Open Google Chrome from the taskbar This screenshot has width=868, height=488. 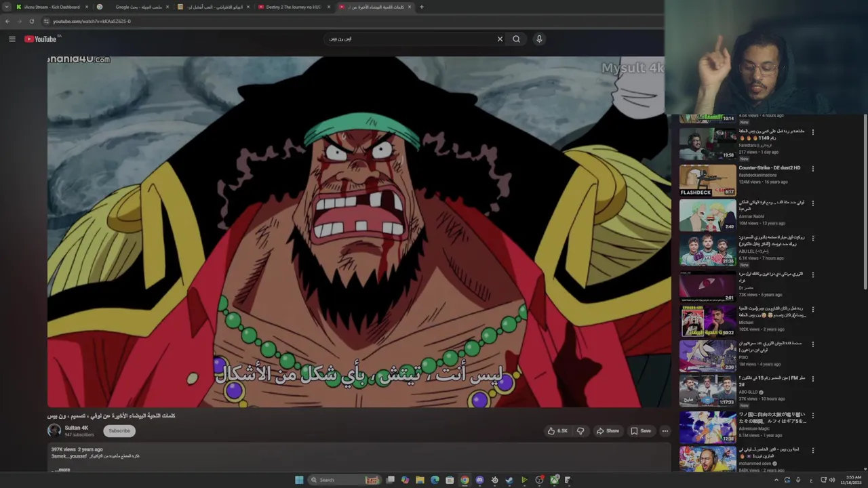pos(465,480)
